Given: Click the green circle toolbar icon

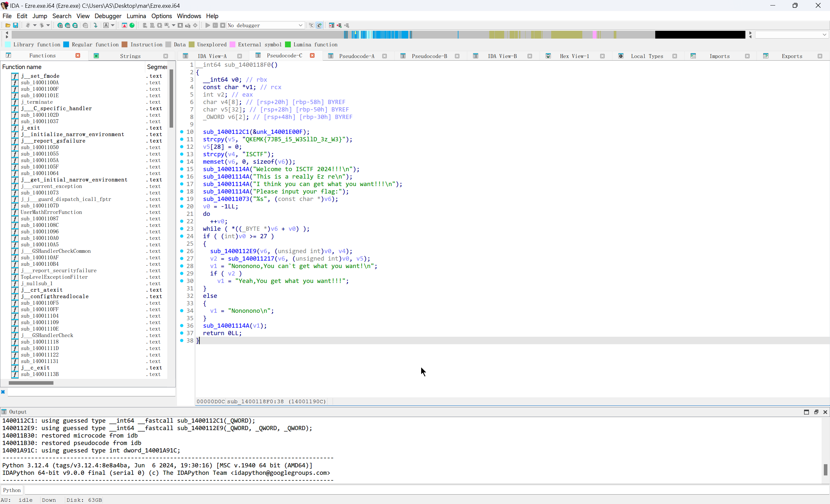Looking at the screenshot, I should click(x=132, y=25).
